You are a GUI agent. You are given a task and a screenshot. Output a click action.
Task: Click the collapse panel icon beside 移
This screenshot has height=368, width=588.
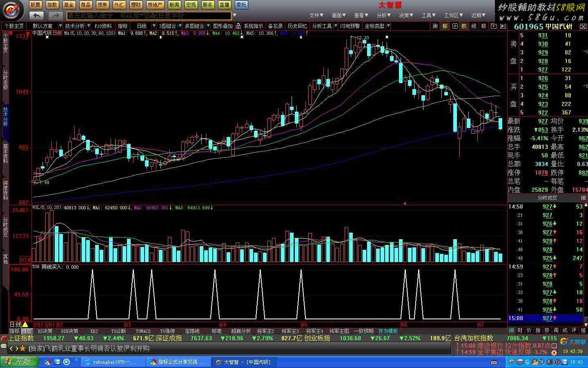pos(493,26)
